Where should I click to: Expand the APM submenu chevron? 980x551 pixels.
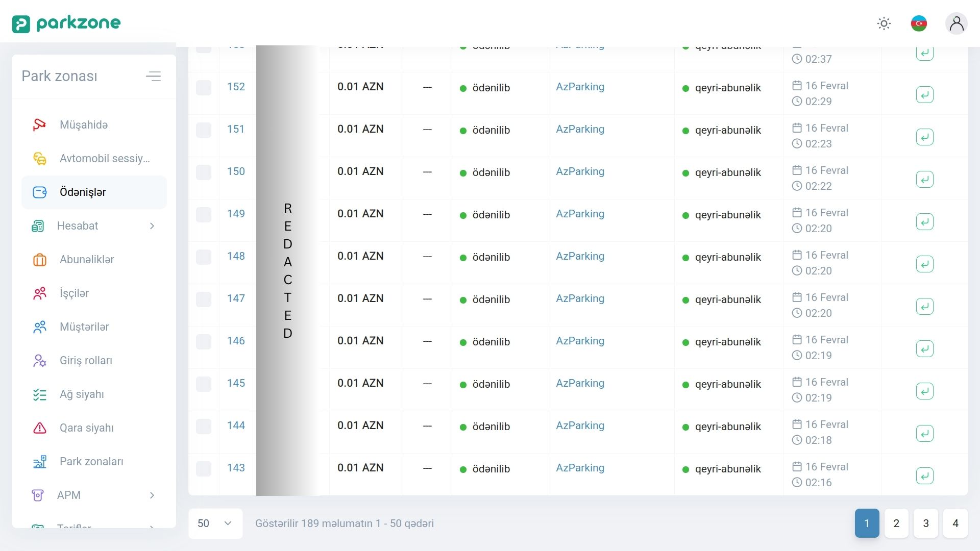point(152,495)
